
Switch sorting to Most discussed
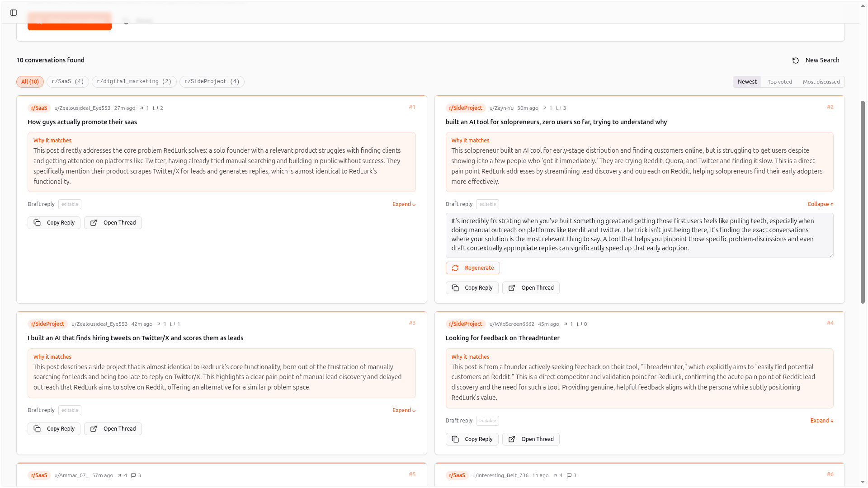coord(821,81)
